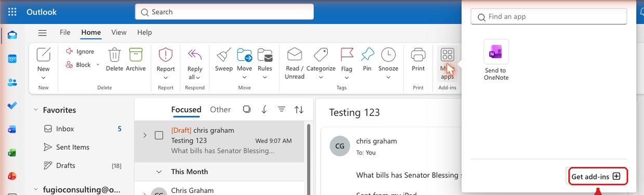The width and height of the screenshot is (644, 195).
Task: Open the Categorize dropdown arrow
Action: tap(320, 78)
